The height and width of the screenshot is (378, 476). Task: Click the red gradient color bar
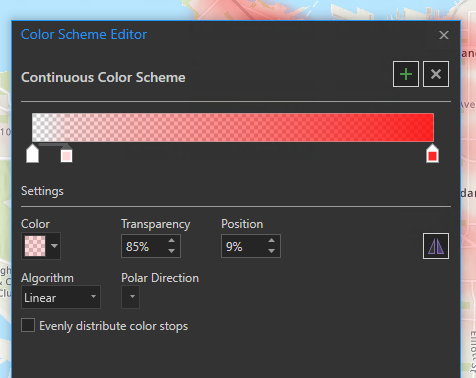tap(233, 127)
